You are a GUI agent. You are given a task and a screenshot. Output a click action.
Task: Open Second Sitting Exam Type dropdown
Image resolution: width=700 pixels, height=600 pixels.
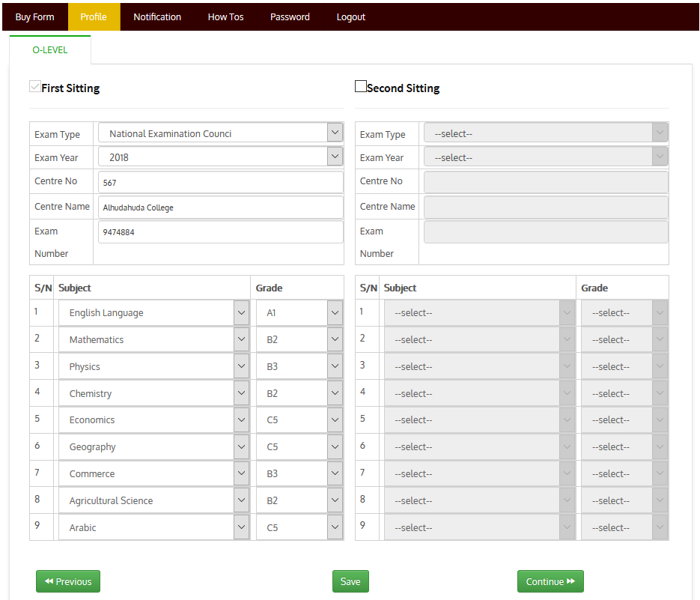point(546,133)
